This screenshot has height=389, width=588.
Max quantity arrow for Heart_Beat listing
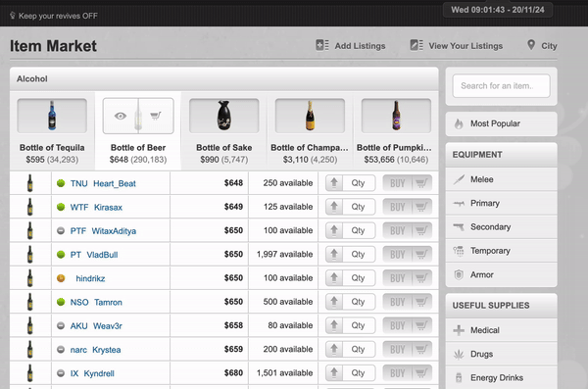(334, 183)
